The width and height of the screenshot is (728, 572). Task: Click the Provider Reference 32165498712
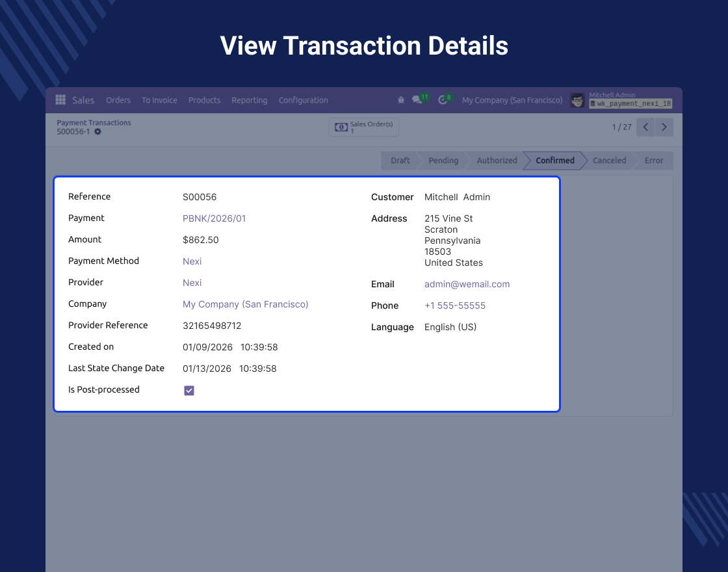pos(212,326)
